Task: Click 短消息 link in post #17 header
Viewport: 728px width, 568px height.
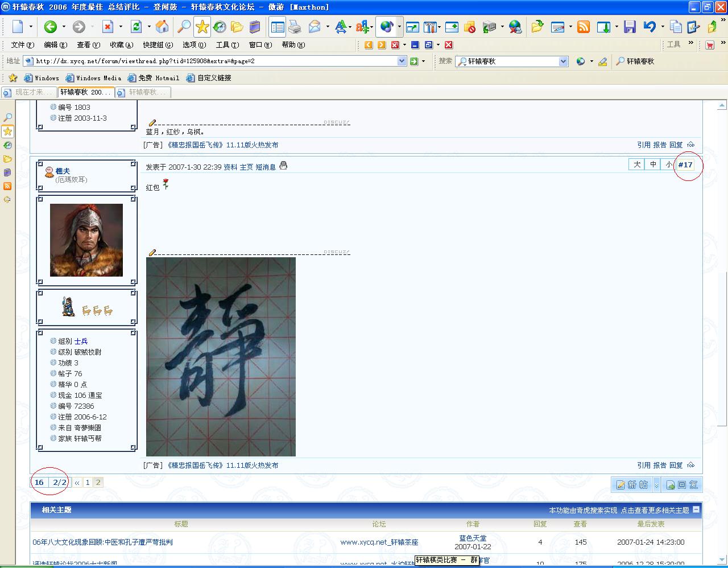Action: [266, 167]
